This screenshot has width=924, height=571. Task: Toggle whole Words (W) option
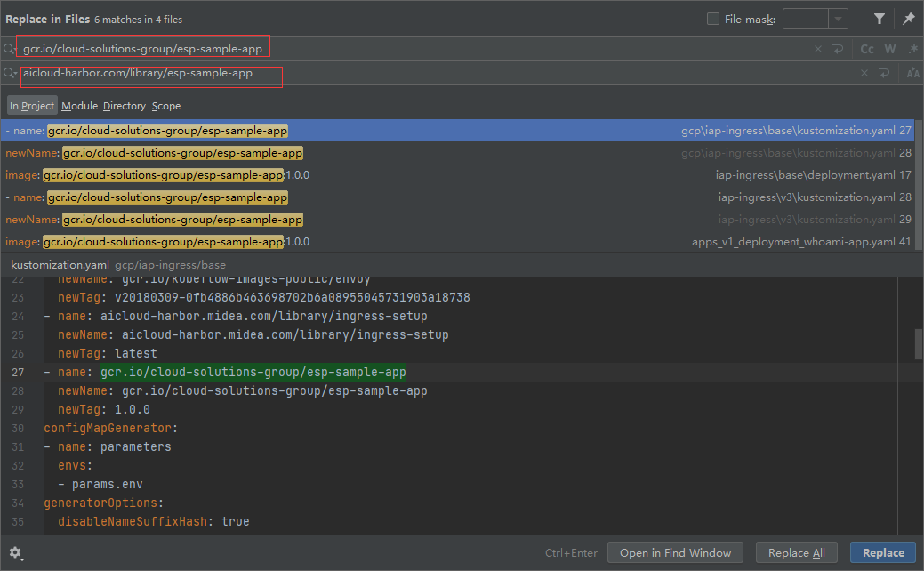point(890,49)
